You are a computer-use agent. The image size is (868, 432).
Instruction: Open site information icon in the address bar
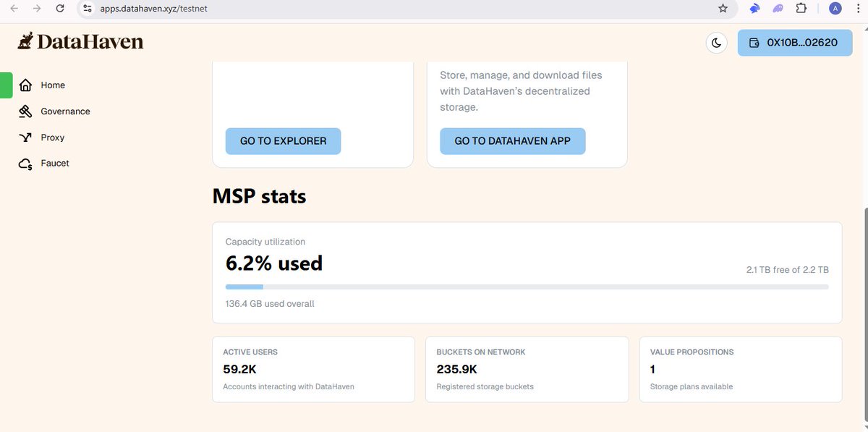coord(88,8)
